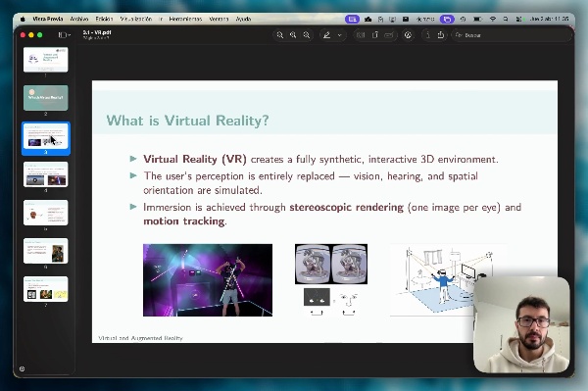
Task: Open the Edición menu
Action: [104, 19]
